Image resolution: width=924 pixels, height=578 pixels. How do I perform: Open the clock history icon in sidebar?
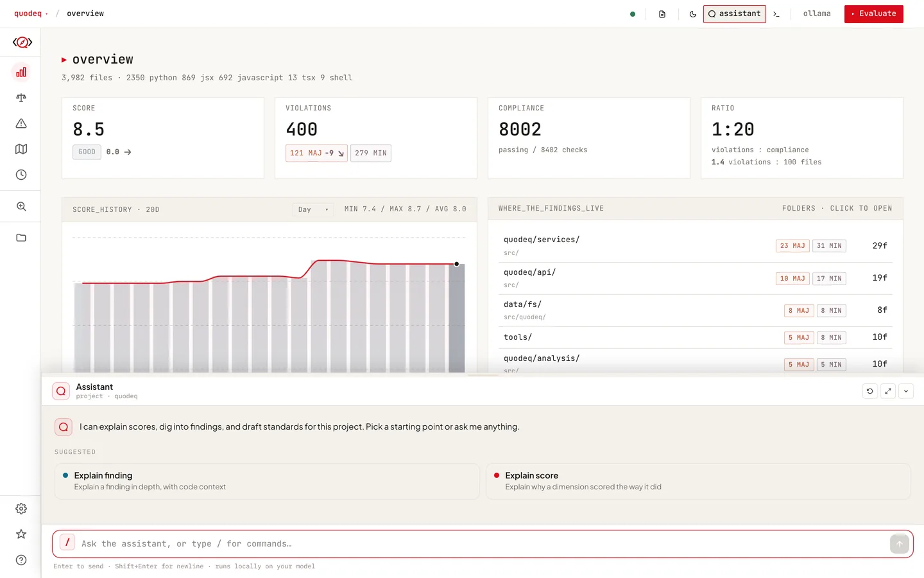[21, 175]
